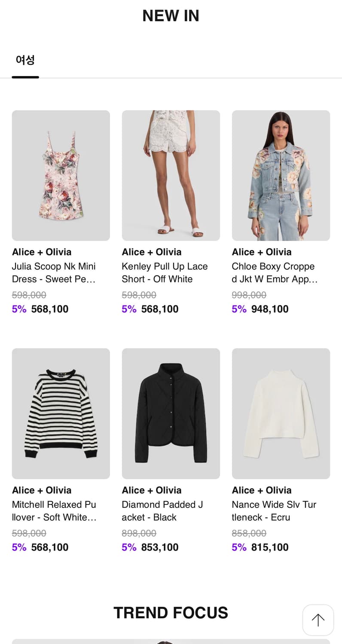This screenshot has height=644, width=342.
Task: Click the striped pullover product image
Action: click(61, 413)
